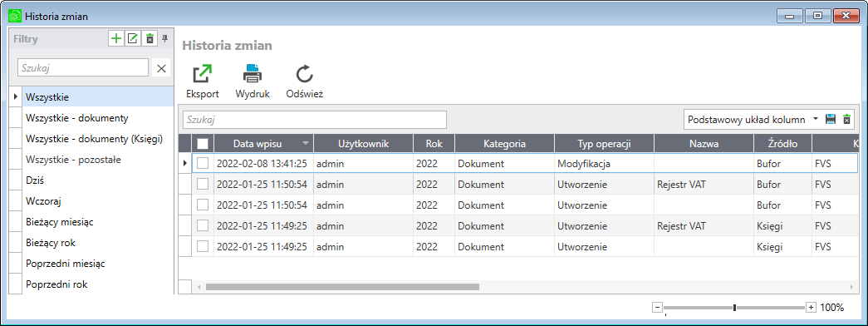The height and width of the screenshot is (326, 868).
Task: Click the horizontal scrollbar thumb of the table
Action: (x=342, y=287)
